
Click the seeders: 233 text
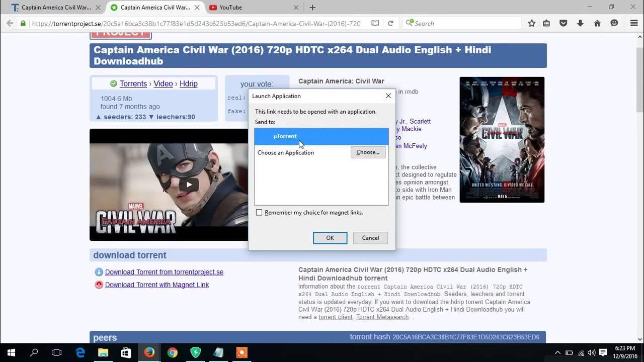tap(121, 117)
